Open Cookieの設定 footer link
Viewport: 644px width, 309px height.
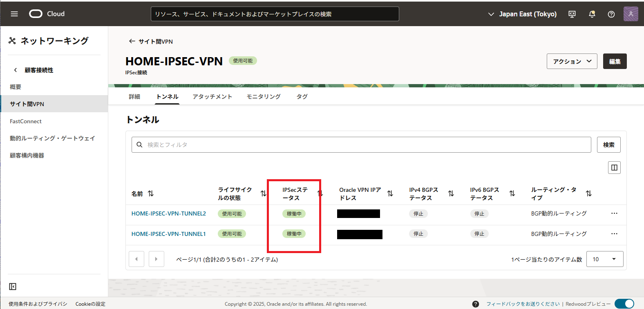(90, 304)
